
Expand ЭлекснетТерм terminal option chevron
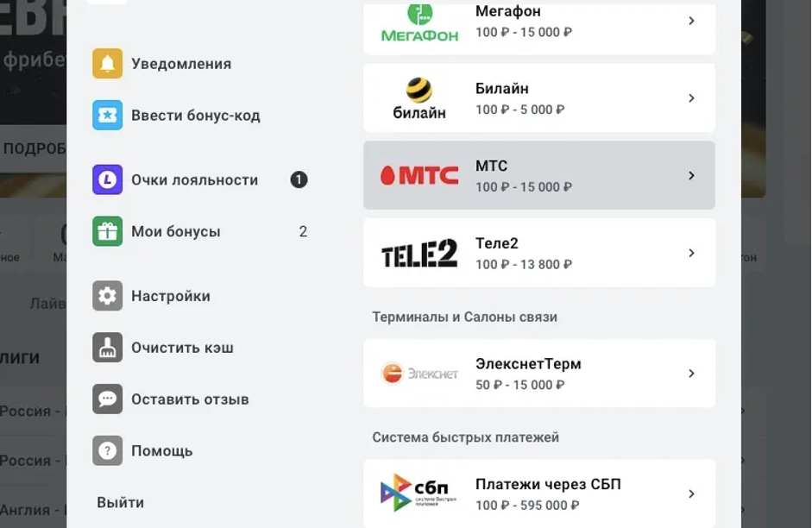[x=691, y=374]
